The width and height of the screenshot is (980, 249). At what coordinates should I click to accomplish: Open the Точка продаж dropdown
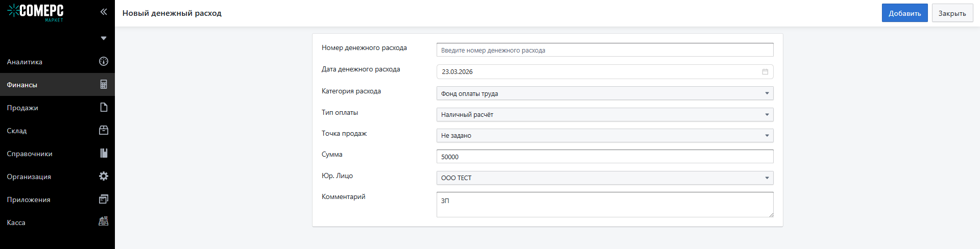pyautogui.click(x=605, y=136)
